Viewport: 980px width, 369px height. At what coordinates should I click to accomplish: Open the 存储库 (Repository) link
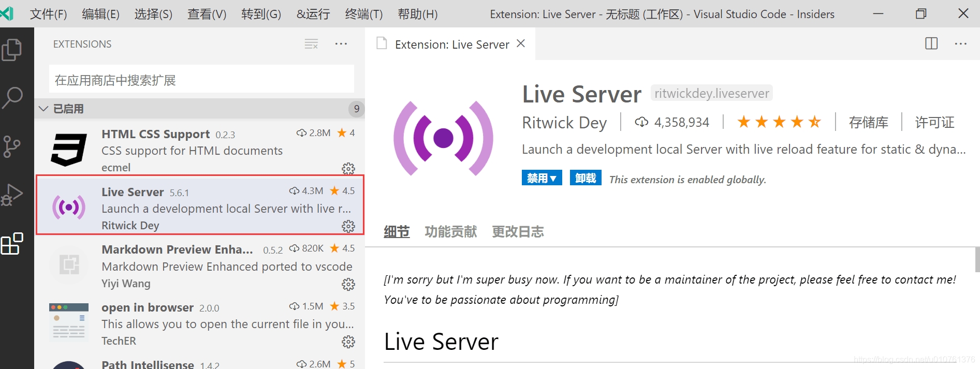click(x=868, y=123)
